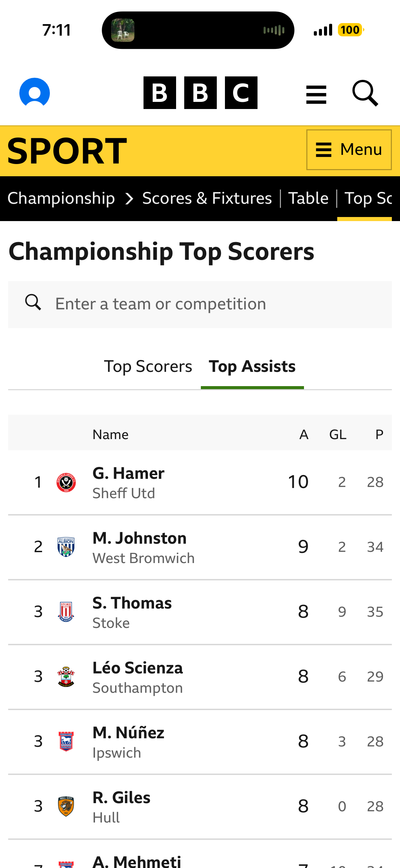Open the G. Hamer player row
The image size is (400, 868).
200,482
